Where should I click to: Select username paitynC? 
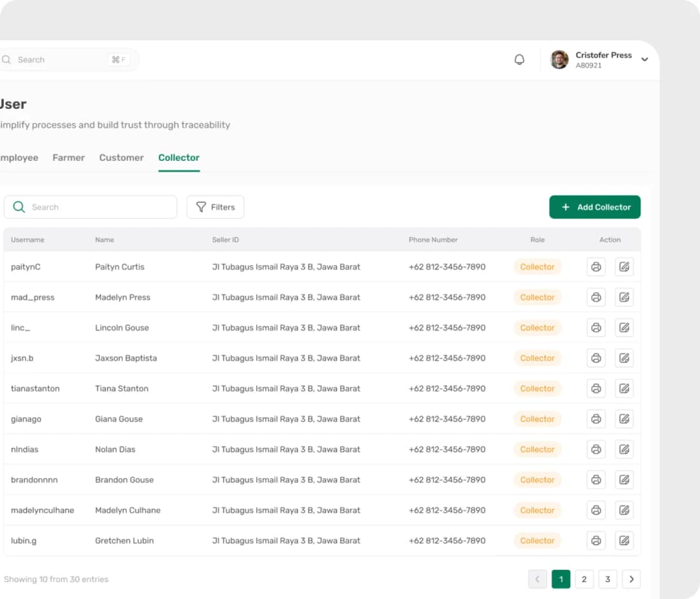pos(25,267)
